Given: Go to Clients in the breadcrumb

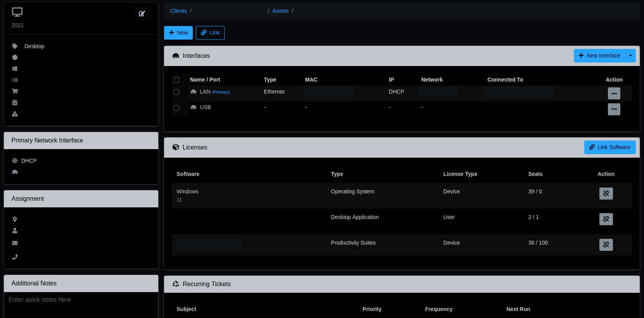Looking at the screenshot, I should pyautogui.click(x=178, y=11).
